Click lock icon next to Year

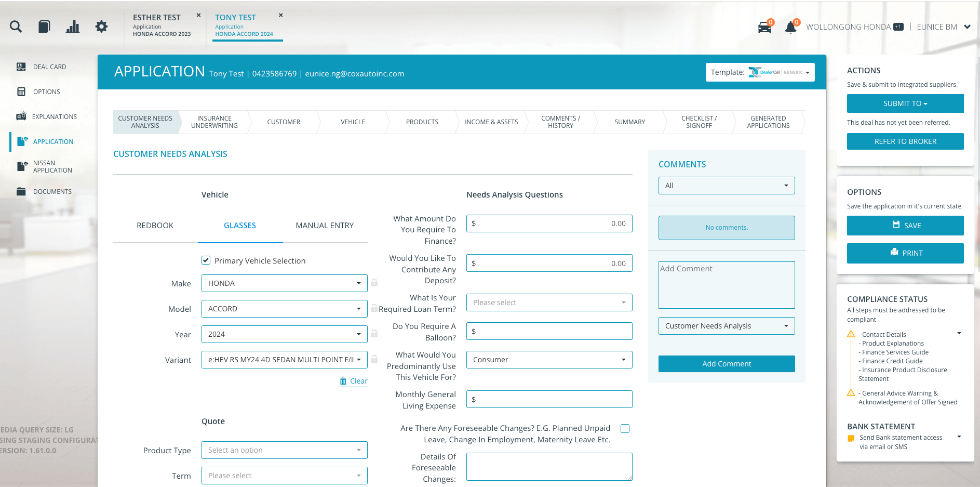pyautogui.click(x=374, y=333)
